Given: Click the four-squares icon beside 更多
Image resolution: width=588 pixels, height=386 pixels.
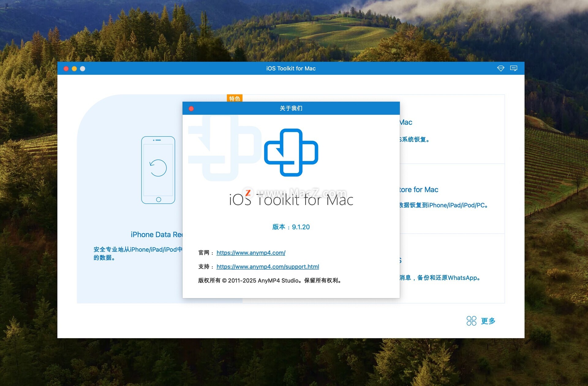Looking at the screenshot, I should [471, 321].
